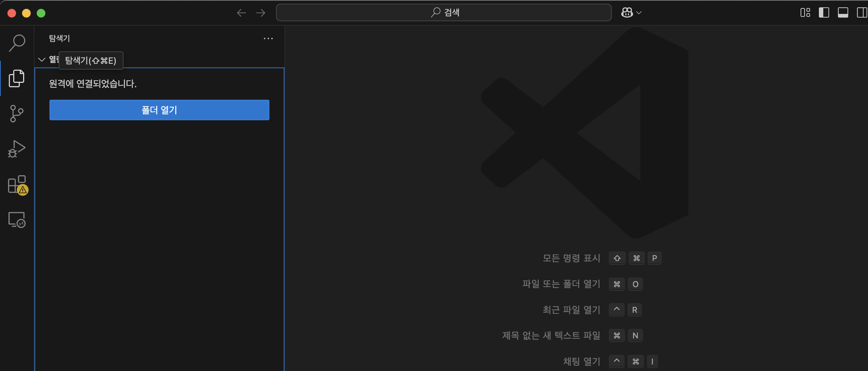Viewport: 868px width, 371px height.
Task: Go forward with the right arrow
Action: (x=261, y=13)
